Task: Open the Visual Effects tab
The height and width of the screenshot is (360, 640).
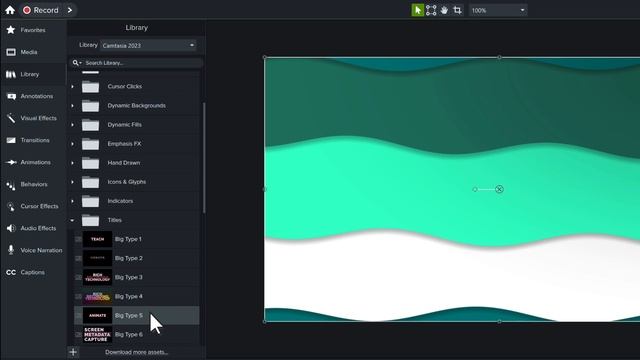Action: click(33, 118)
